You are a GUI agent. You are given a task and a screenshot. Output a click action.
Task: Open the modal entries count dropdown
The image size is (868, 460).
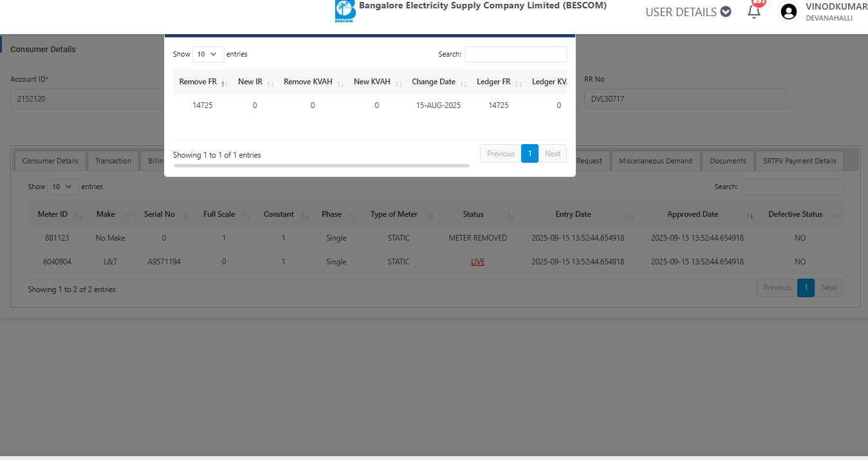[208, 55]
